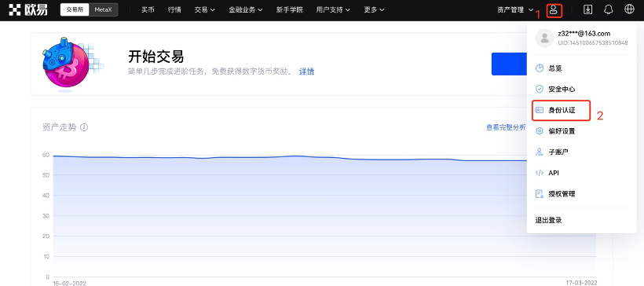Expand the 交易 dropdown menu
The image size is (644, 286).
(204, 10)
